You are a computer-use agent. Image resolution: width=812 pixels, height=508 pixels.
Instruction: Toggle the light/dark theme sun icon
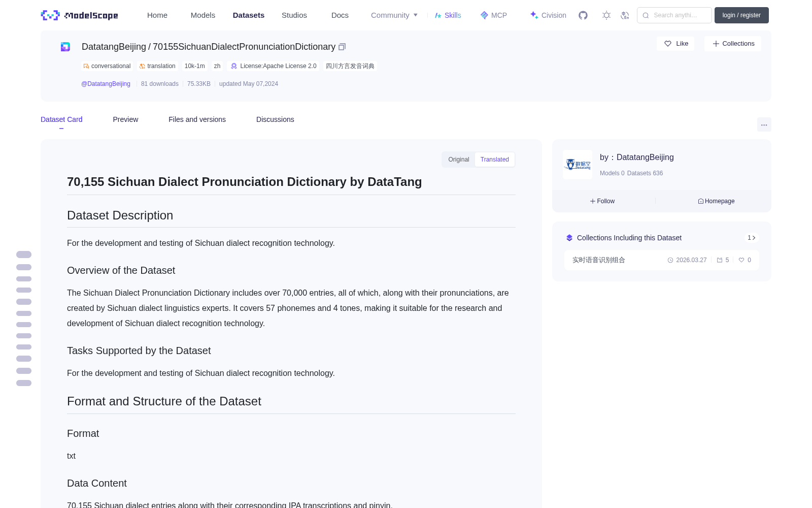(x=606, y=15)
